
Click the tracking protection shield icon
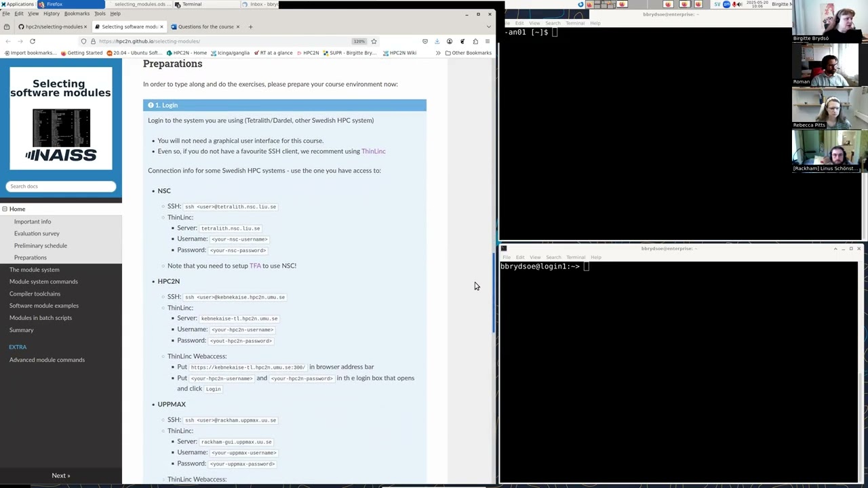84,41
